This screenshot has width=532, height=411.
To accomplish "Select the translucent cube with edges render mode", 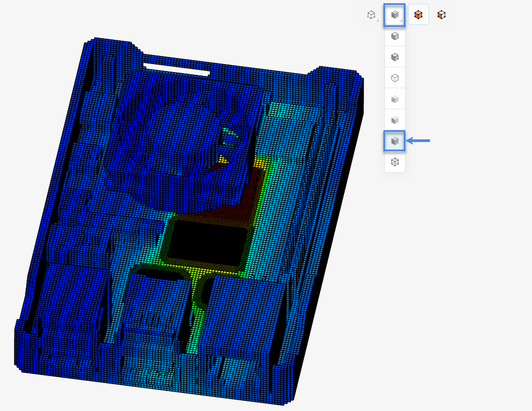I will point(395,99).
